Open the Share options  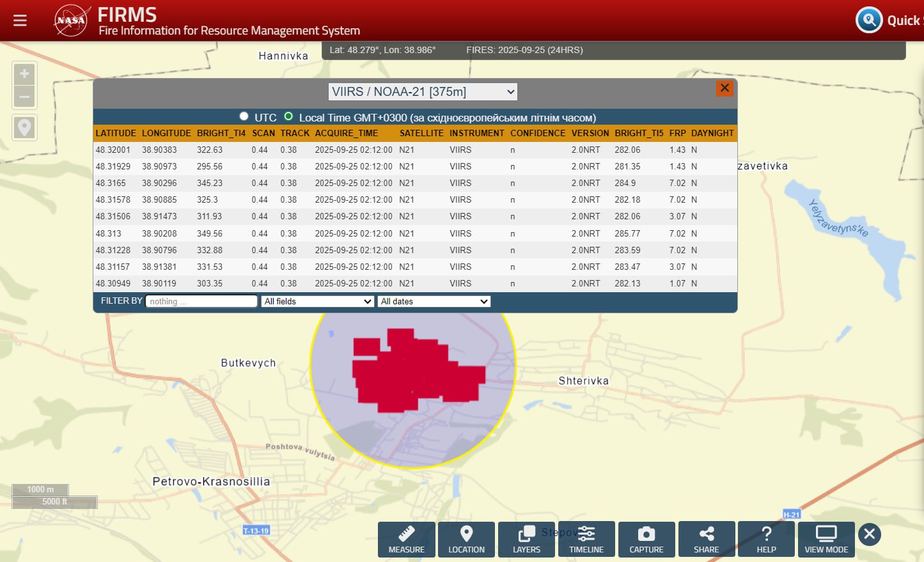click(x=706, y=540)
